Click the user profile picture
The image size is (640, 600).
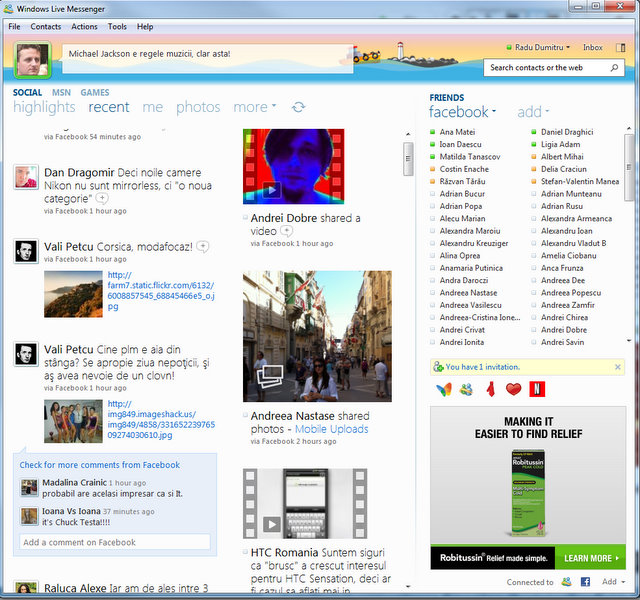coord(32,60)
